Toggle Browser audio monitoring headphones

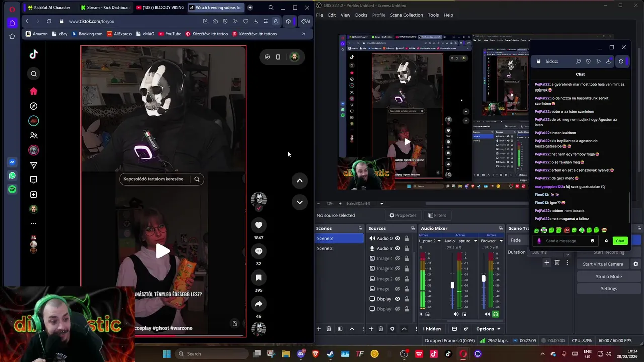click(495, 314)
